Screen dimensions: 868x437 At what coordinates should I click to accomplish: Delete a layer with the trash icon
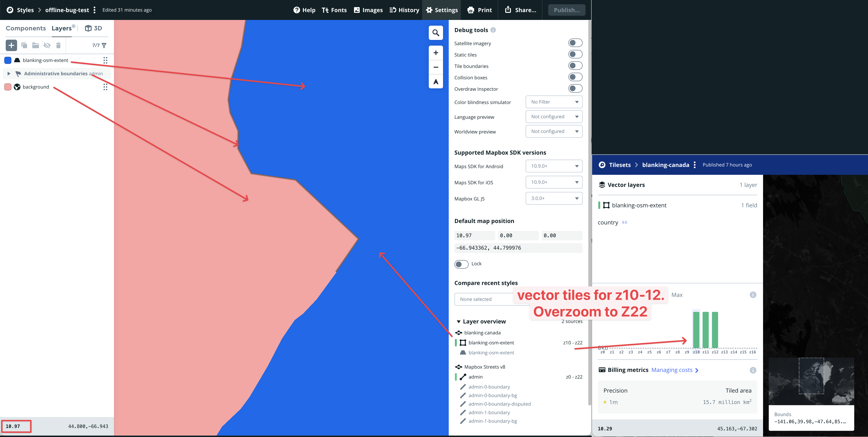(58, 45)
